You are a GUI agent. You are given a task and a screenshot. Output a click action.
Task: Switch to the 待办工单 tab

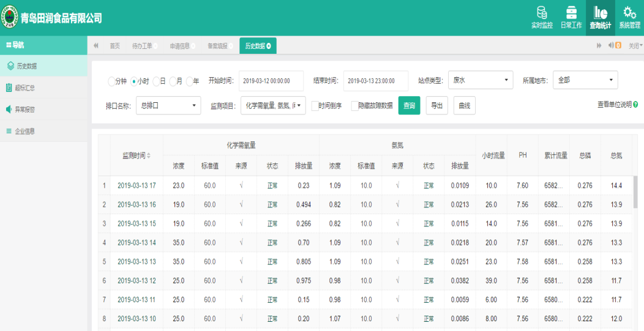tap(142, 46)
